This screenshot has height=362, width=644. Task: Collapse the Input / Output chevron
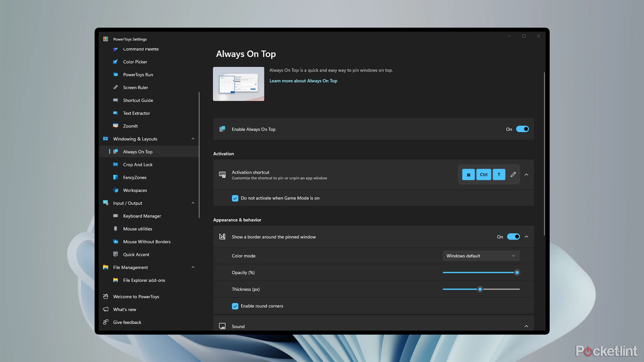click(x=193, y=203)
